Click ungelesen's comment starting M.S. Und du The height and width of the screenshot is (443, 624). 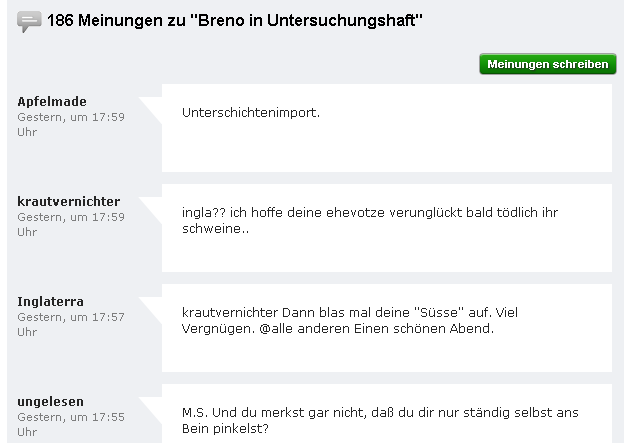point(380,420)
